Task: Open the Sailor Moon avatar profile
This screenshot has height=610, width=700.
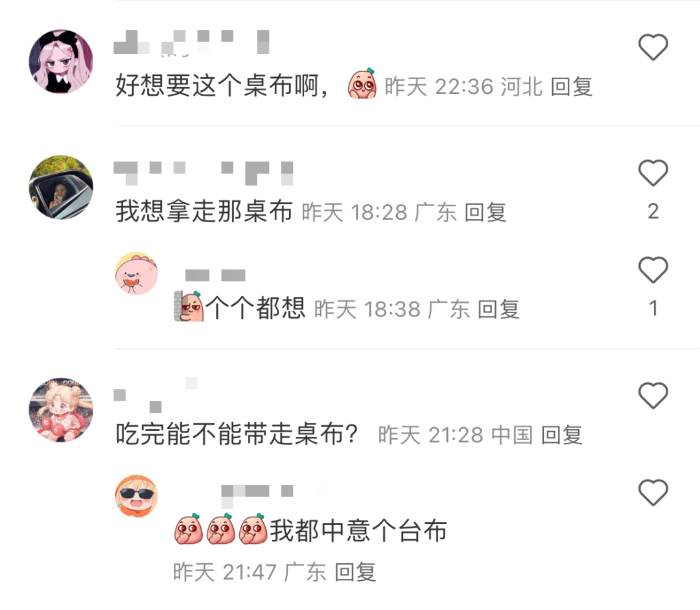Action: click(x=61, y=410)
